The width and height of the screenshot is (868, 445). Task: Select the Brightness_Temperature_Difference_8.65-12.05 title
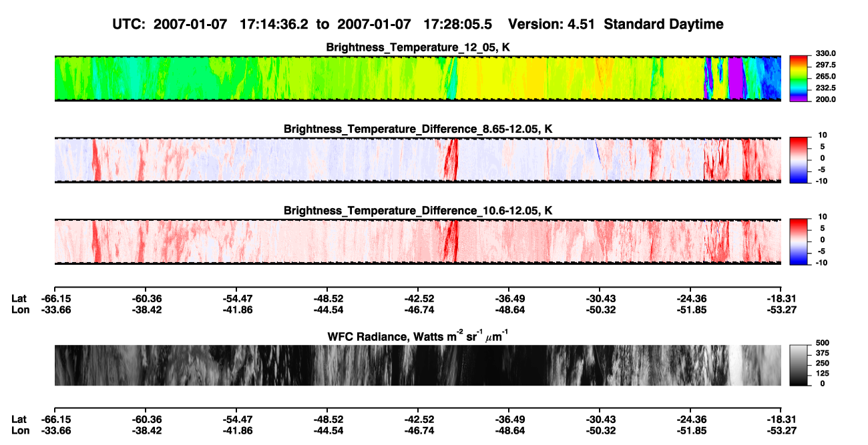click(418, 129)
